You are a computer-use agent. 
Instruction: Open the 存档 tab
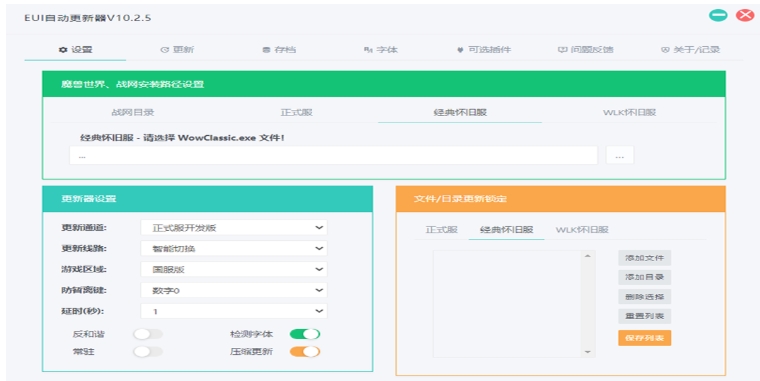pos(279,49)
